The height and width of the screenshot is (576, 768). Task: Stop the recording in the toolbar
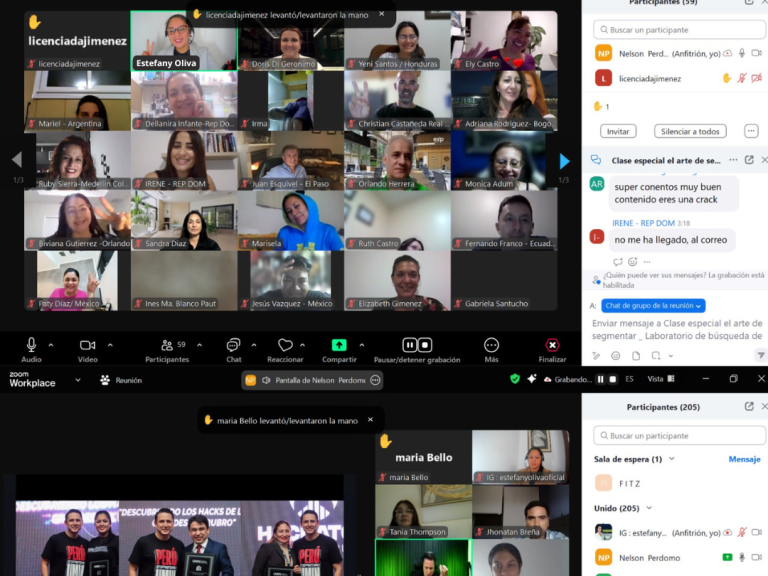coord(425,345)
